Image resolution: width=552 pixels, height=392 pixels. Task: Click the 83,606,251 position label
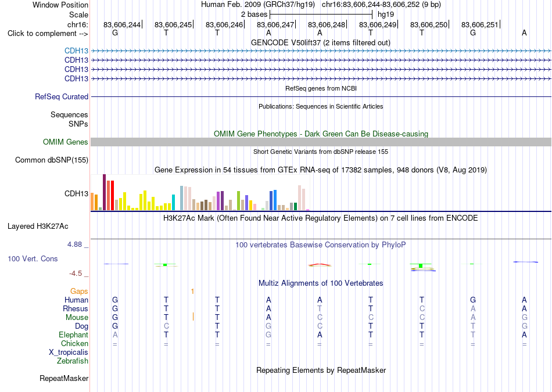coord(480,24)
